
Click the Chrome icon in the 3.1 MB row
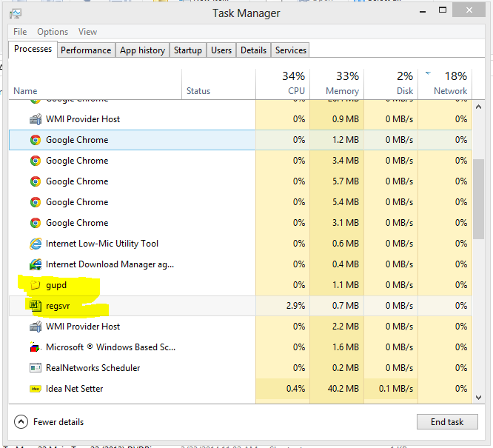[x=36, y=223]
